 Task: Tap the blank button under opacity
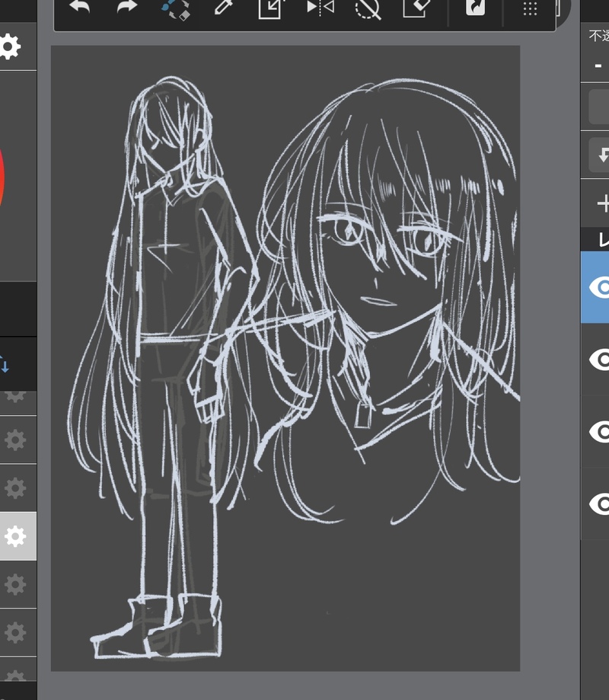(x=599, y=107)
